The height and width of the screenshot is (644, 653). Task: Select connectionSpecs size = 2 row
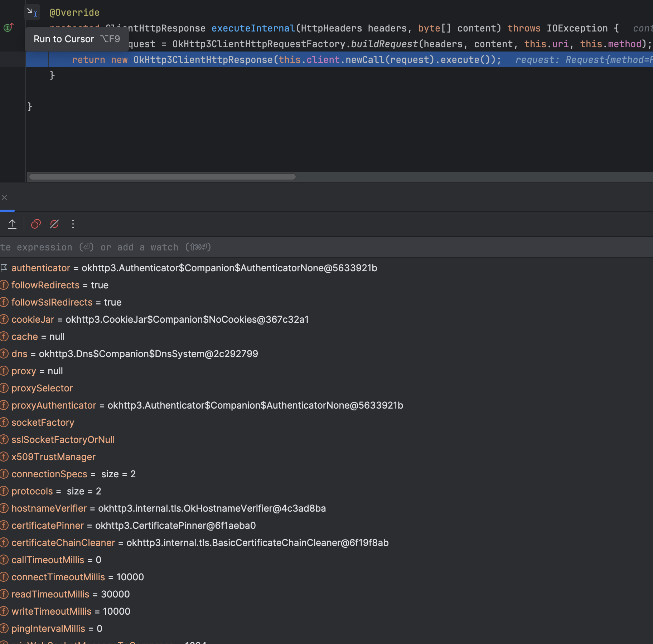click(326, 474)
